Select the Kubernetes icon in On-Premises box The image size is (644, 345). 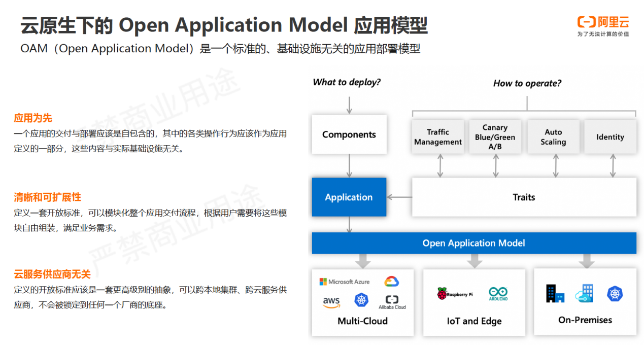(615, 293)
